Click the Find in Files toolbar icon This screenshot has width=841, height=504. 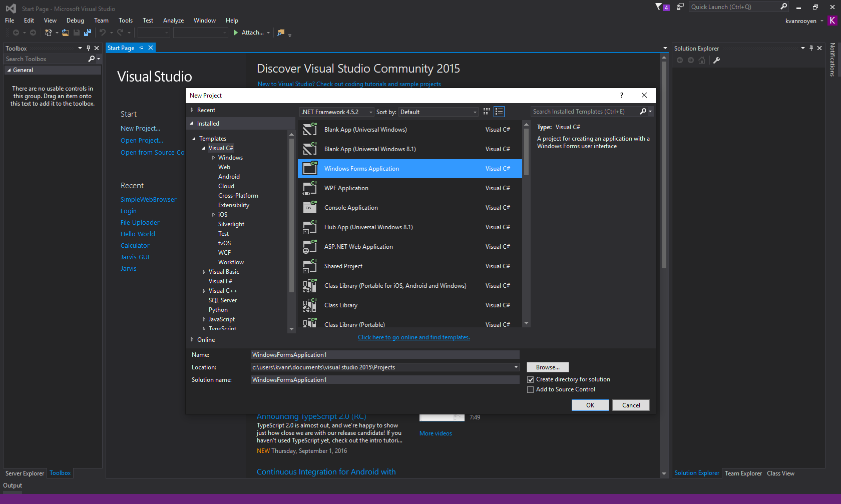(x=281, y=33)
